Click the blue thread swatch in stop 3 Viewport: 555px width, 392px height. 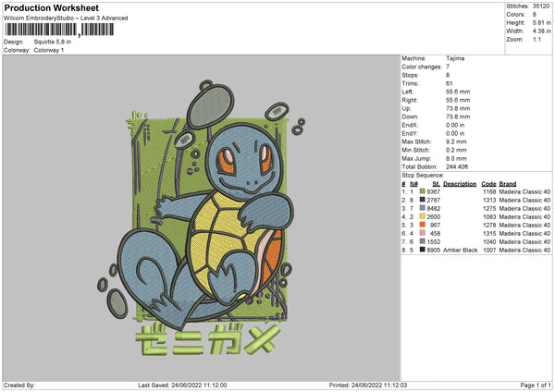point(423,208)
